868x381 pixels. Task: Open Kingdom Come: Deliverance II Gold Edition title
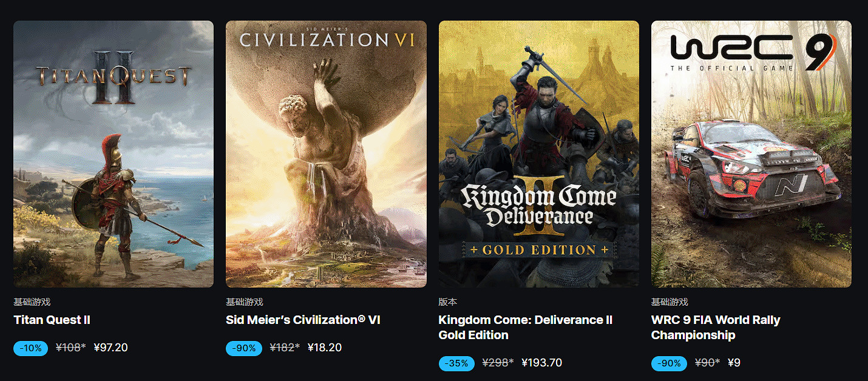[x=526, y=327]
